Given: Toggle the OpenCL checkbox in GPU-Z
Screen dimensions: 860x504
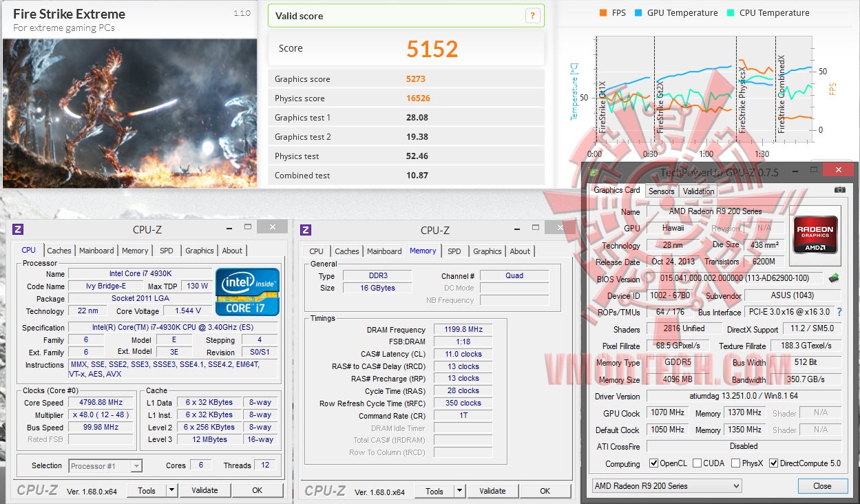Looking at the screenshot, I should tap(654, 463).
